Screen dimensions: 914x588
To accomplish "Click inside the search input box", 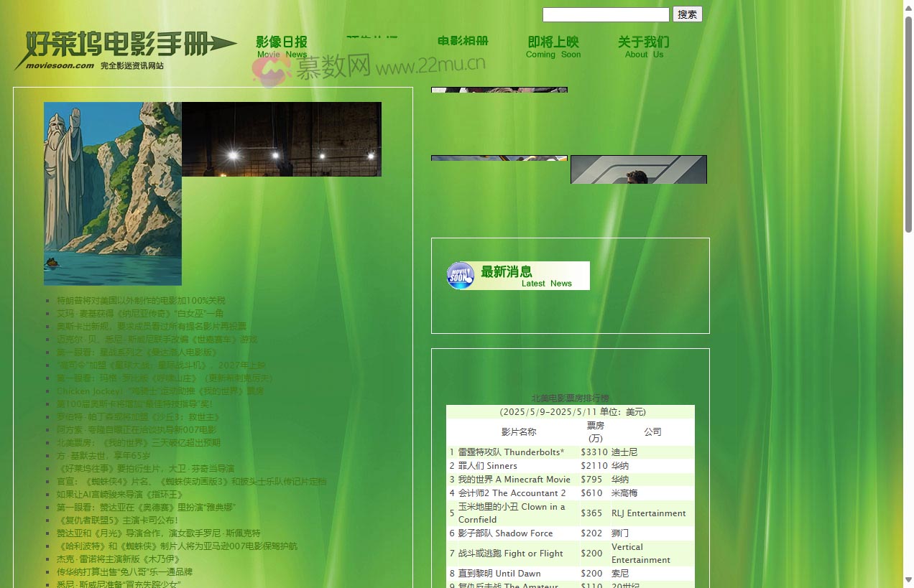I will 605,14.
